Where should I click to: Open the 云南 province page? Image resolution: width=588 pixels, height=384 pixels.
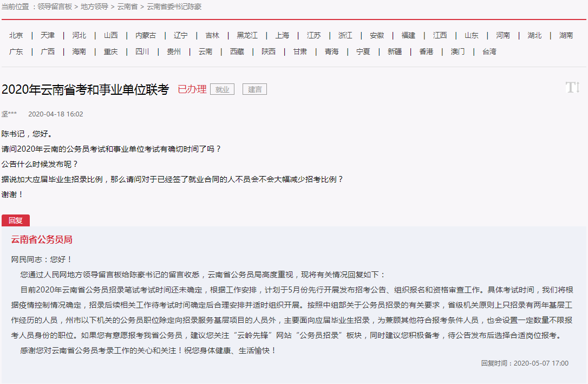(x=205, y=51)
